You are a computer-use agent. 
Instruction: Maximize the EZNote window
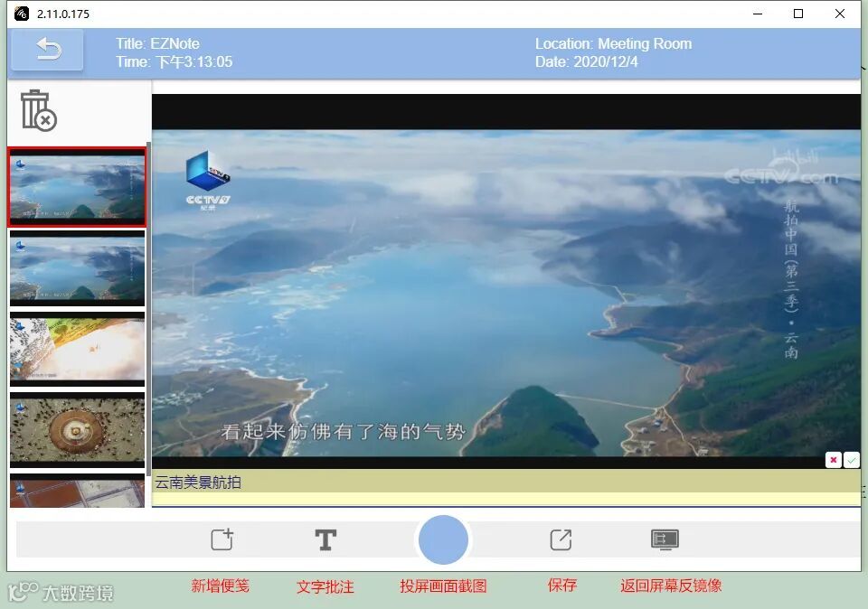tap(798, 14)
